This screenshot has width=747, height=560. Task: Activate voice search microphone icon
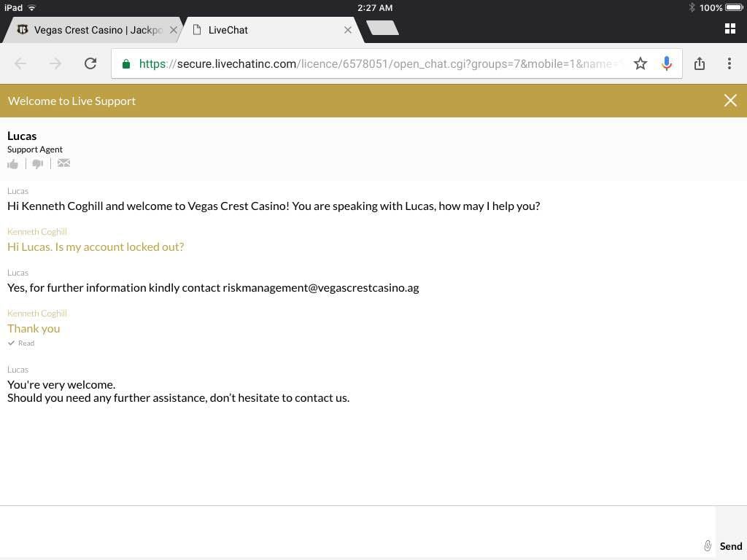tap(666, 63)
